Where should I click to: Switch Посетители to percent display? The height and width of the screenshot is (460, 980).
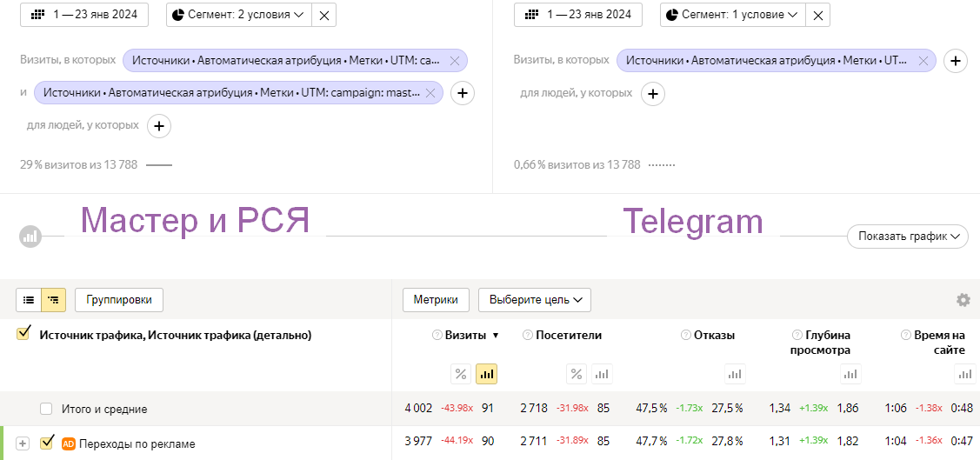pos(577,374)
